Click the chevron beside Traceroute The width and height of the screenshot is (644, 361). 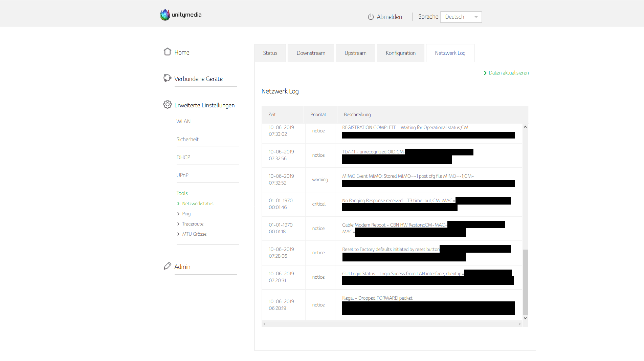tap(178, 224)
